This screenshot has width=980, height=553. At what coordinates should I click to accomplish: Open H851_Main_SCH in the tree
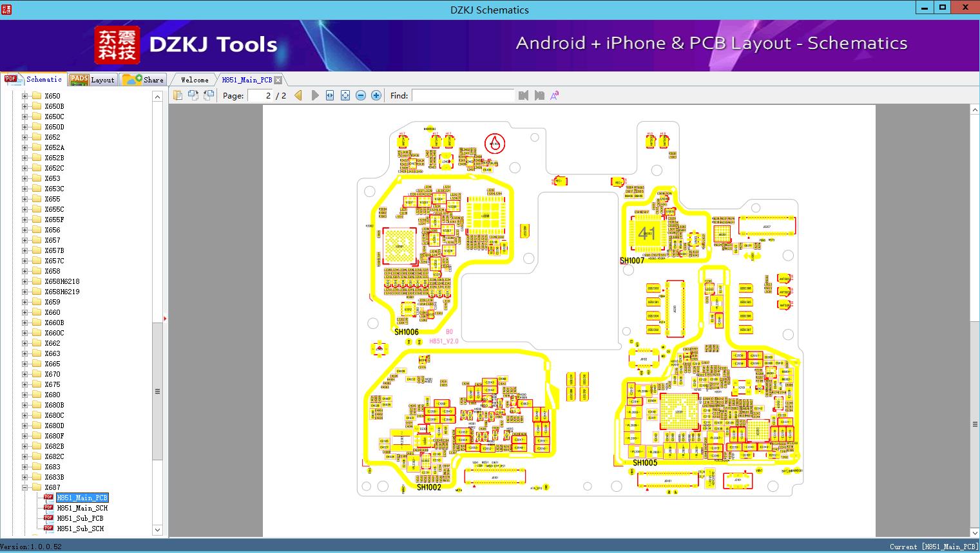[82, 508]
